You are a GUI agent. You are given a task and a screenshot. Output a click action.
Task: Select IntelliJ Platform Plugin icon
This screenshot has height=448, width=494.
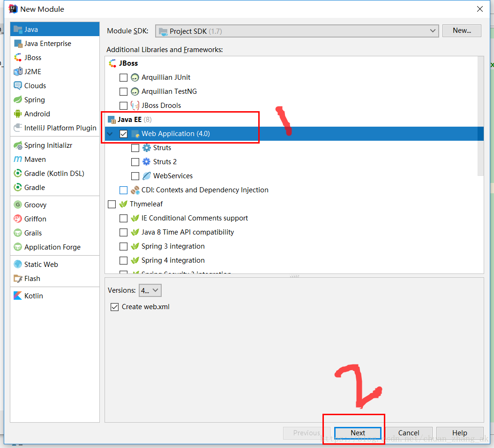[x=18, y=128]
